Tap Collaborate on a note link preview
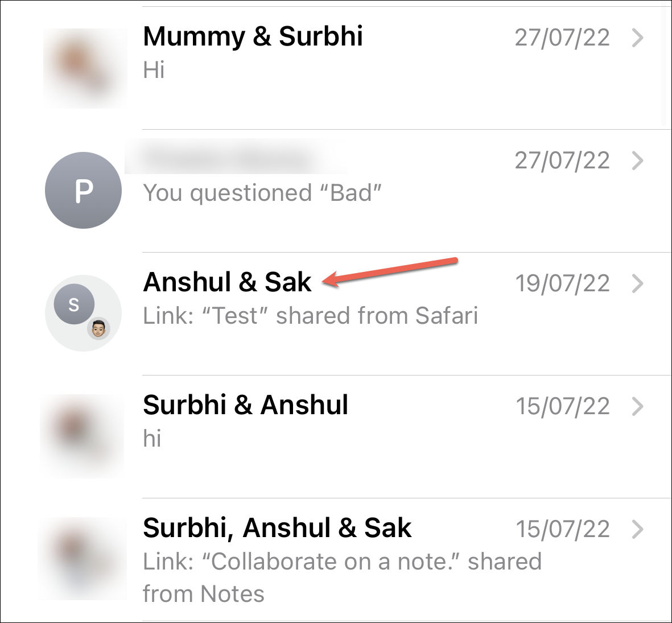672x623 pixels. [343, 577]
